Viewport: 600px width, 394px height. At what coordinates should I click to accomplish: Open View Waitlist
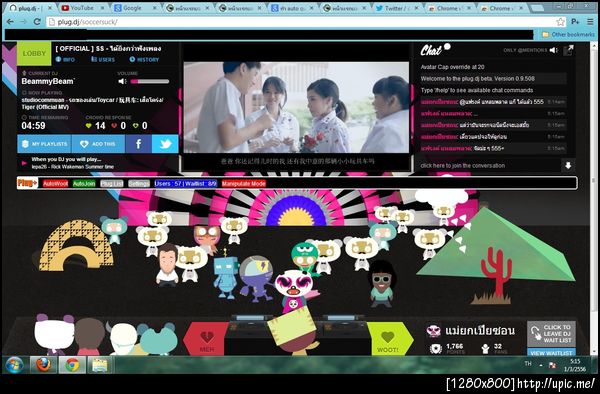pyautogui.click(x=551, y=352)
